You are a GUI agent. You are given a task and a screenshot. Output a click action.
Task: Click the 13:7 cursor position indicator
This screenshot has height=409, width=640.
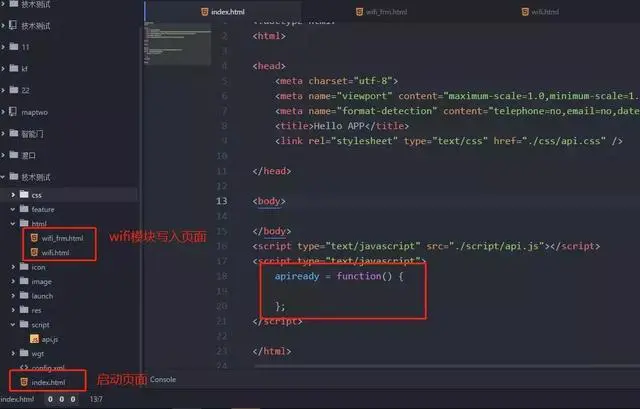point(96,399)
